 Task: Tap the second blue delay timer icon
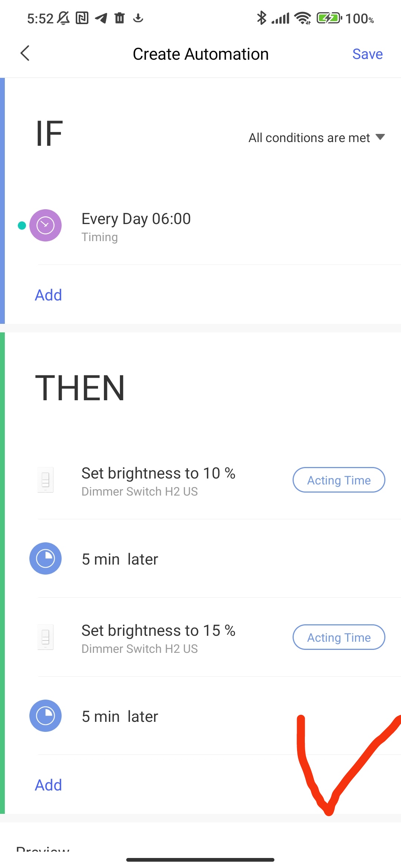(x=45, y=716)
